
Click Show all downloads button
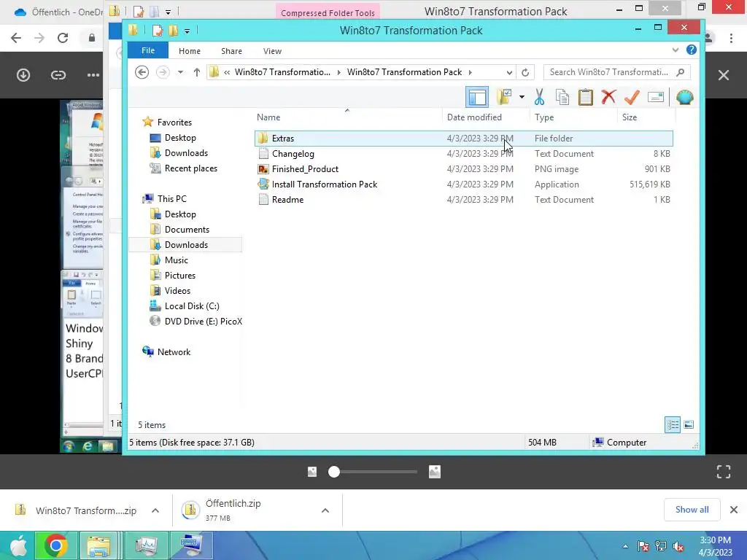point(692,510)
